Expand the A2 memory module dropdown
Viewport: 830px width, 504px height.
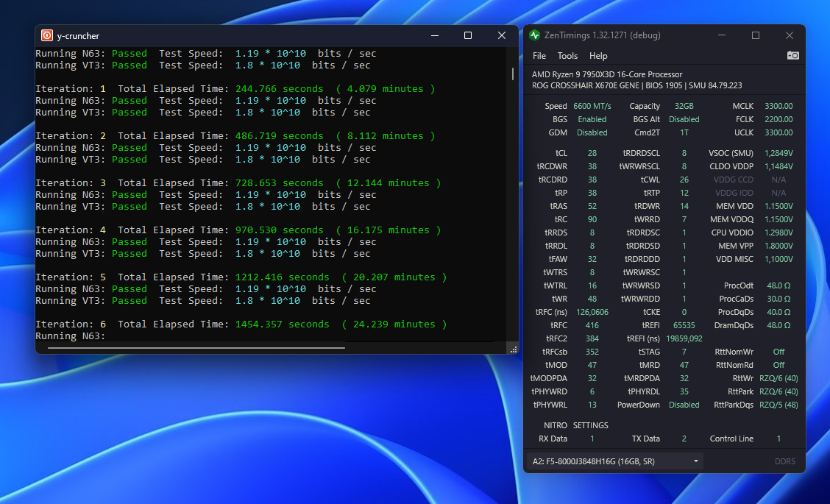(x=614, y=461)
